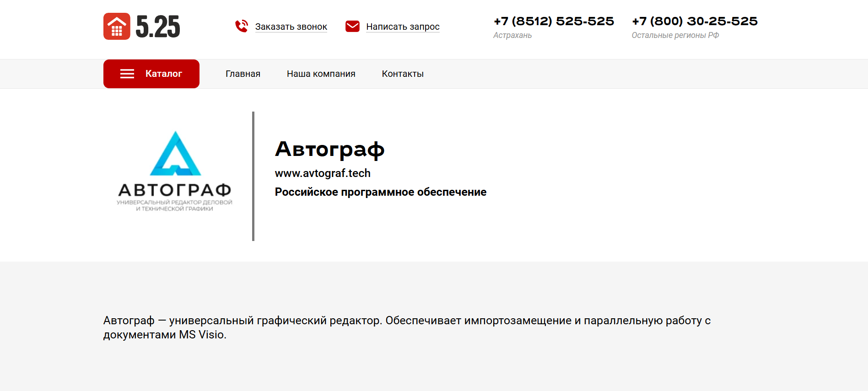Click the Astrakhan phone number +7 (8512) 525-525

tap(554, 21)
